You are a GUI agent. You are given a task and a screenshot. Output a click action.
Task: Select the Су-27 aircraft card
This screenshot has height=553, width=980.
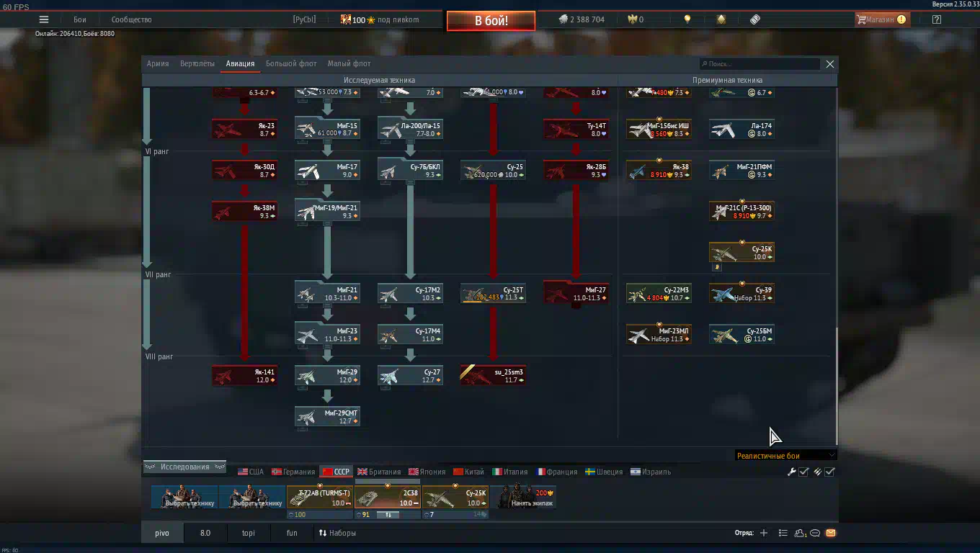pos(410,376)
